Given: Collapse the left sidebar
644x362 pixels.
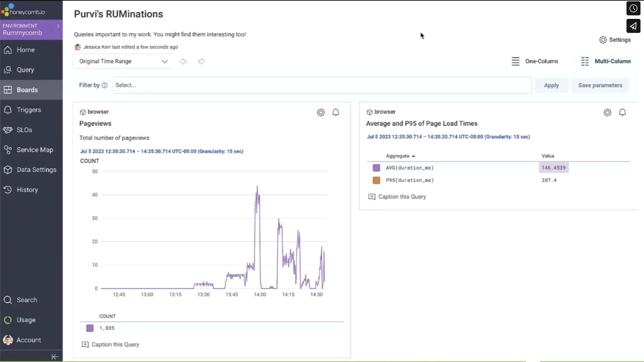Looking at the screenshot, I should tap(55, 357).
